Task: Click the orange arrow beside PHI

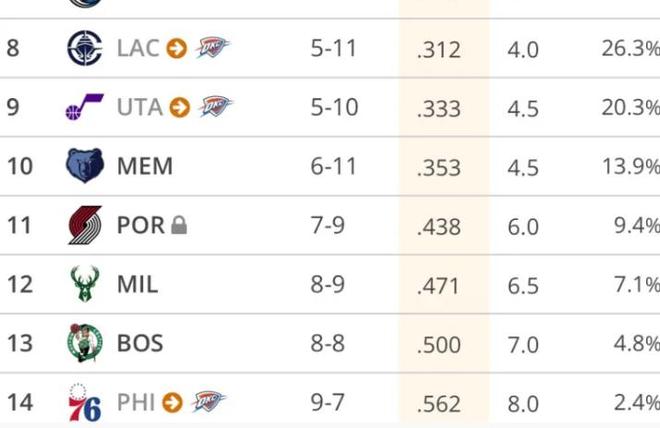Action: tap(173, 402)
